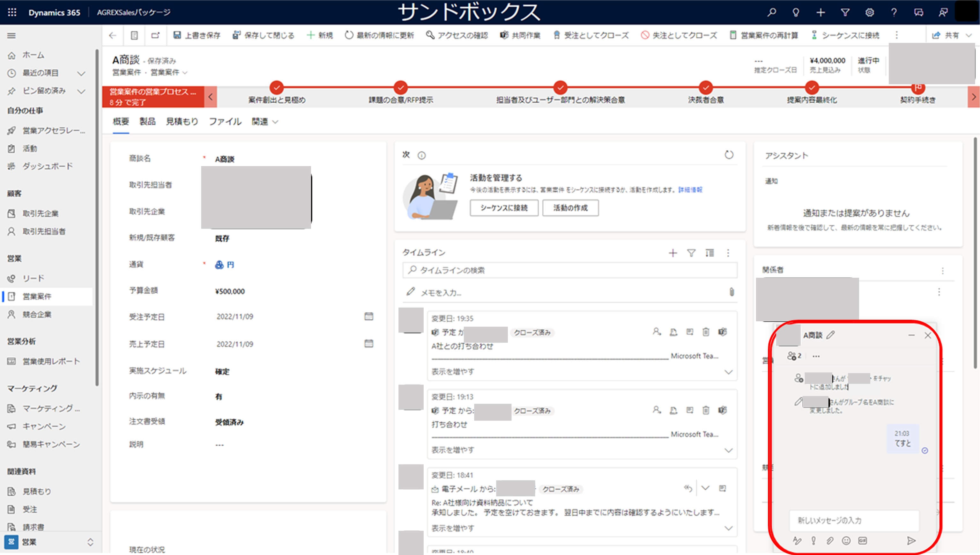Click 失注としてクローズ command

tap(679, 35)
